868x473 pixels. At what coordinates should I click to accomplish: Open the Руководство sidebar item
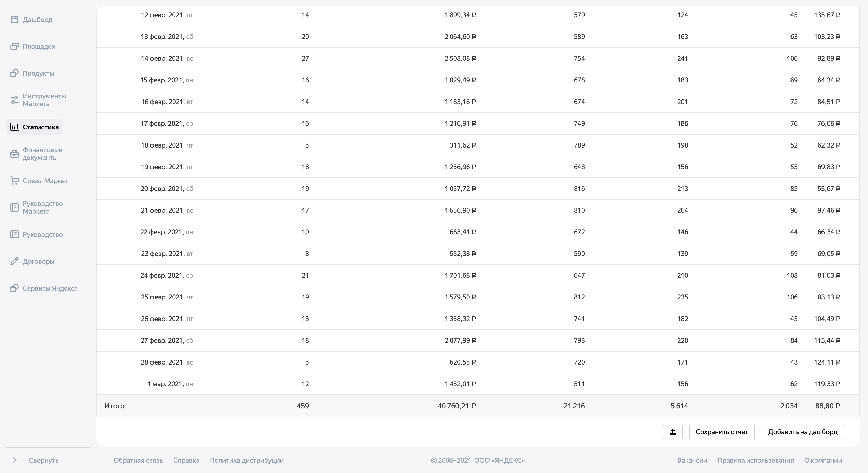42,235
